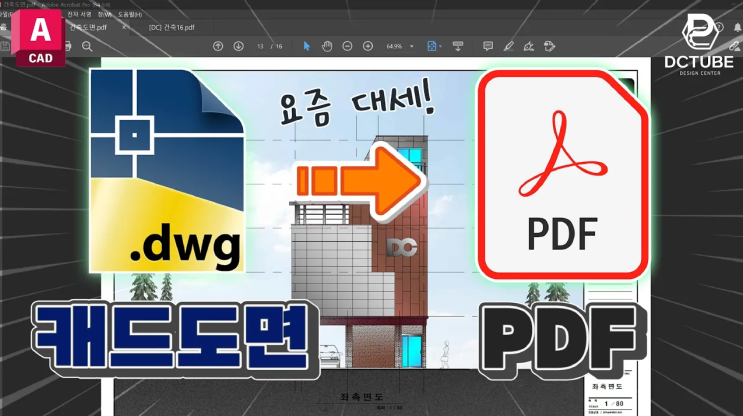Click the current page number field

(260, 46)
